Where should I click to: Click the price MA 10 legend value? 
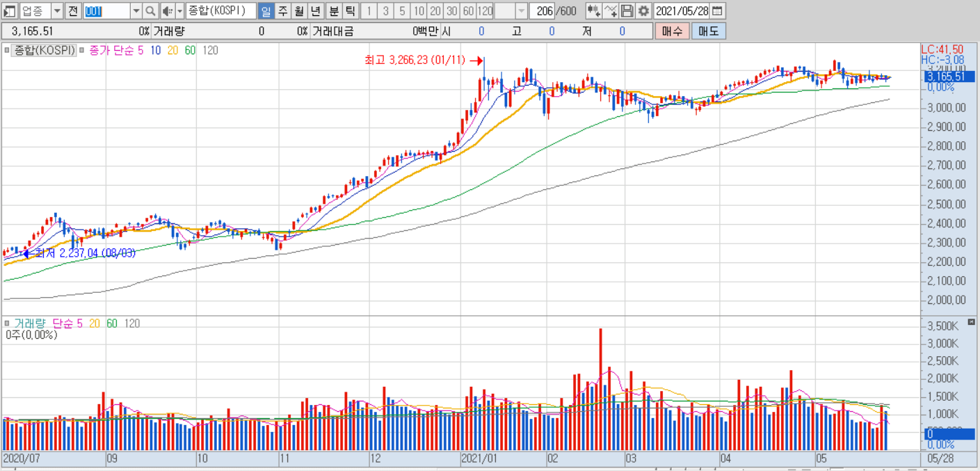156,50
